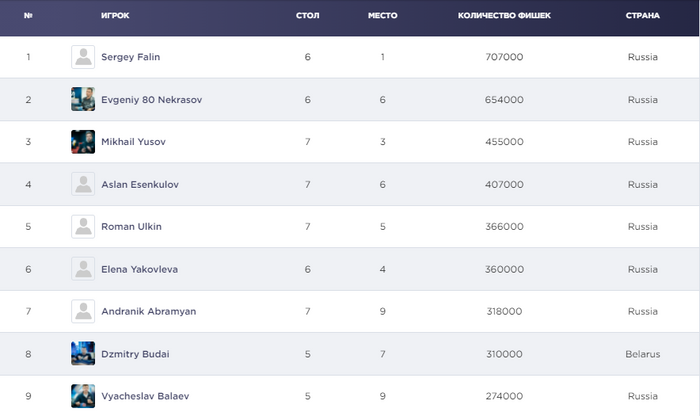This screenshot has width=700, height=416.
Task: Click Evgeniy 80 Nekrasov's profile photo
Action: coord(83,99)
